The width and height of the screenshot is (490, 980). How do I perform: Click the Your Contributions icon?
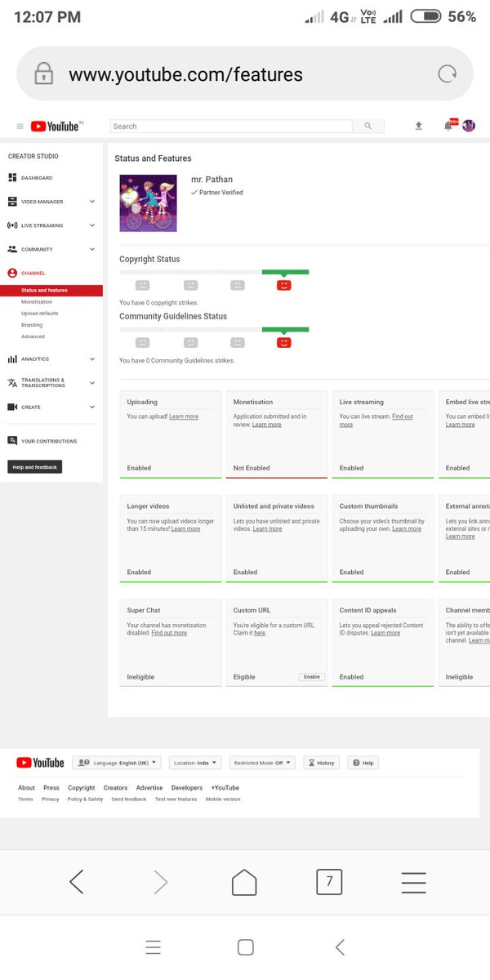pos(12,441)
